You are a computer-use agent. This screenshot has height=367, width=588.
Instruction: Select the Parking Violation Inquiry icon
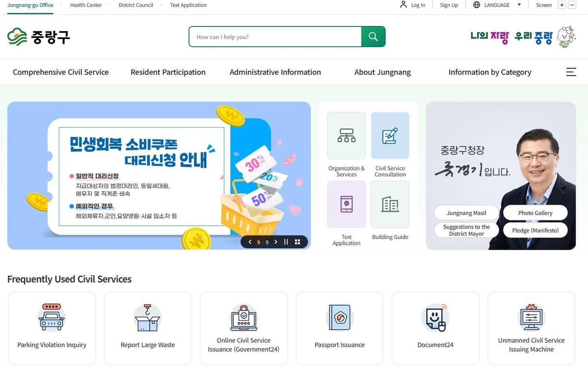click(51, 317)
